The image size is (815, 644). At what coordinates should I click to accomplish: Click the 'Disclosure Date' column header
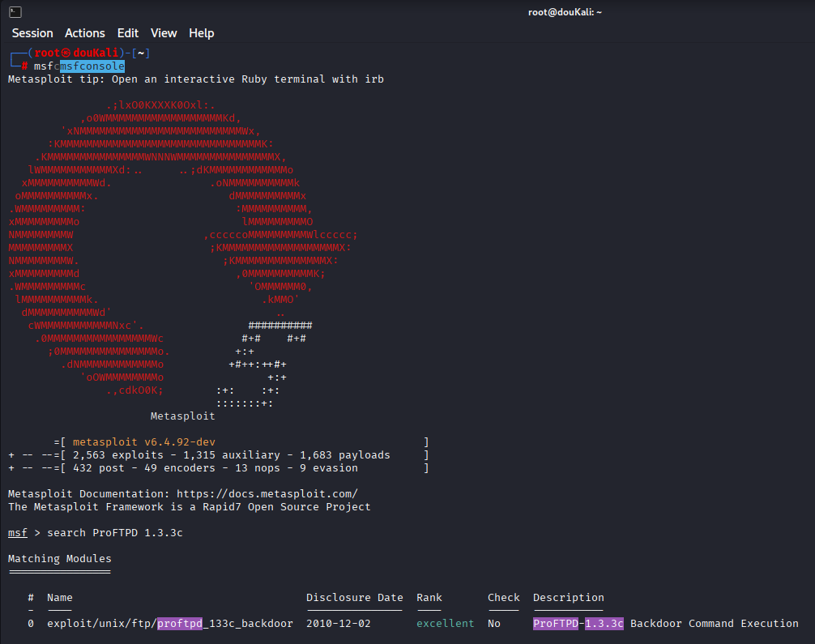[x=354, y=597]
